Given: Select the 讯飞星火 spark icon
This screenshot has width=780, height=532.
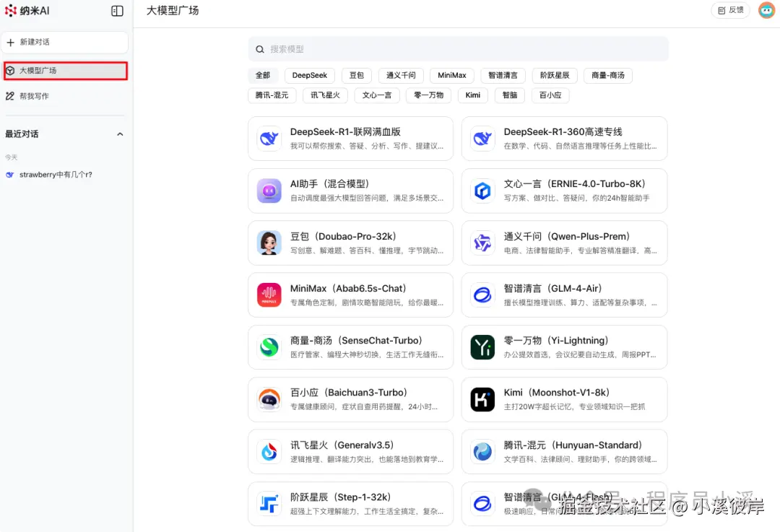Looking at the screenshot, I should (268, 451).
